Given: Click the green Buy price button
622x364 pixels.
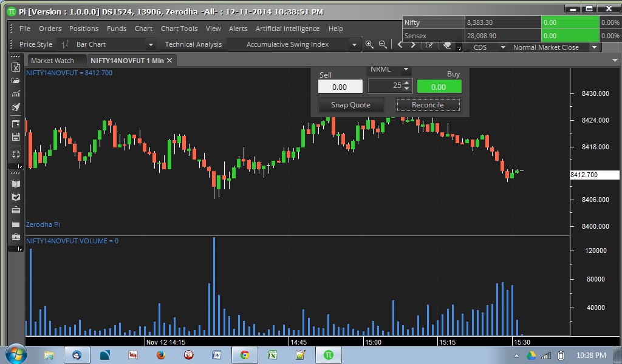Looking at the screenshot, I should point(439,87).
